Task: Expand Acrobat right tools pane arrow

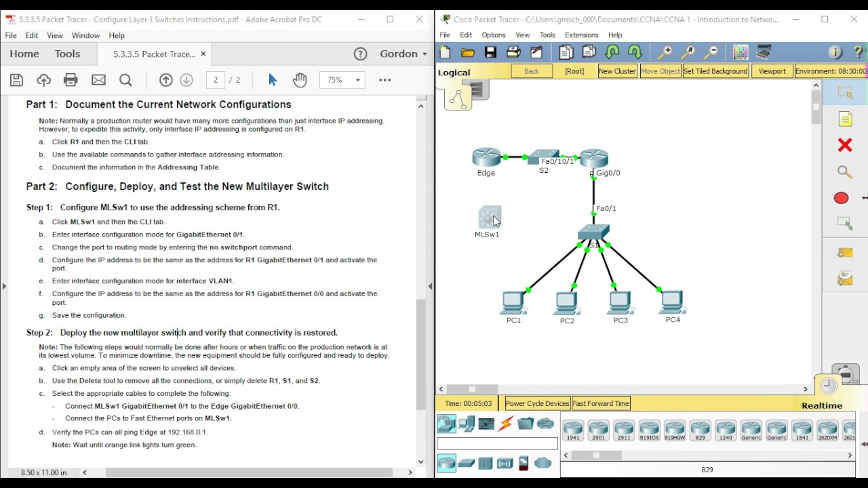Action: pyautogui.click(x=430, y=286)
